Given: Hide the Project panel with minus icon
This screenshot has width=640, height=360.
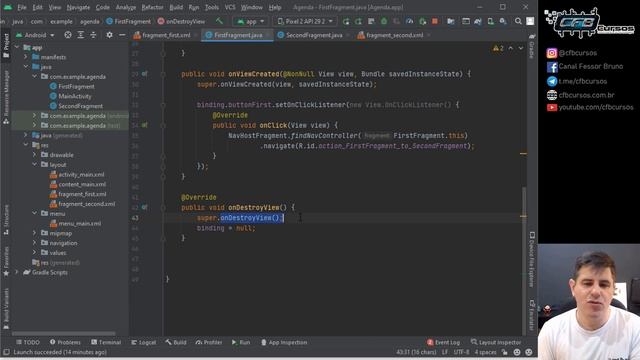Looking at the screenshot, I should pyautogui.click(x=122, y=35).
